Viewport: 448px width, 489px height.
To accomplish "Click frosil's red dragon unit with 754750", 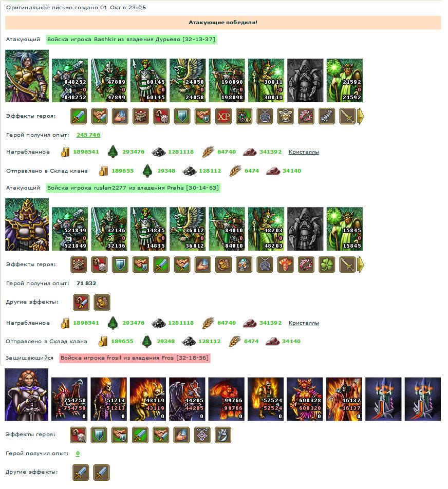I will pos(69,399).
